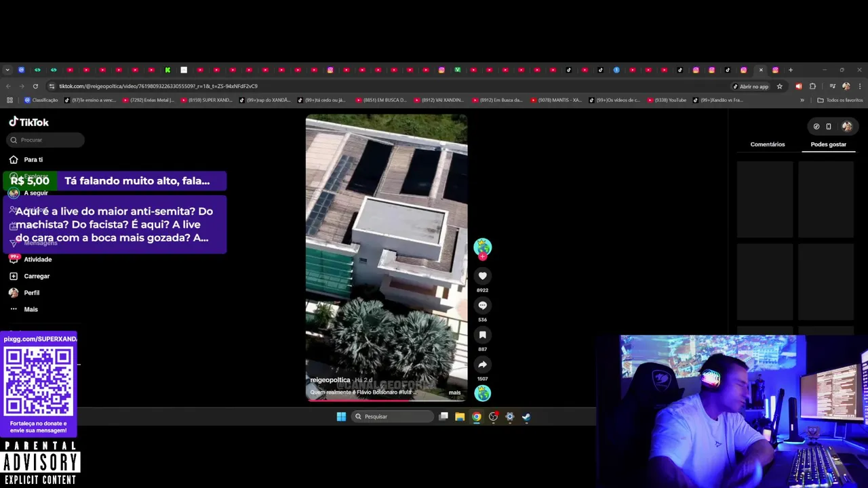Go back with browser arrow
The width and height of the screenshot is (868, 488).
pyautogui.click(x=8, y=86)
